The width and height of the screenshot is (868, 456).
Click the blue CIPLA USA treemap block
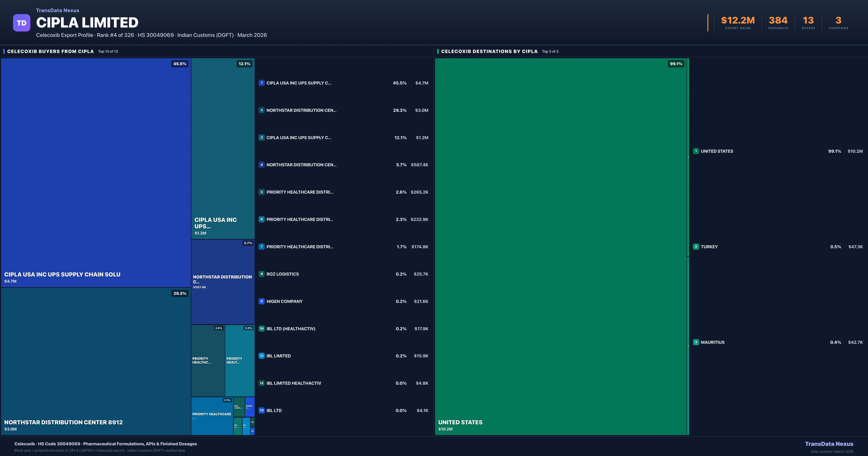(95, 169)
